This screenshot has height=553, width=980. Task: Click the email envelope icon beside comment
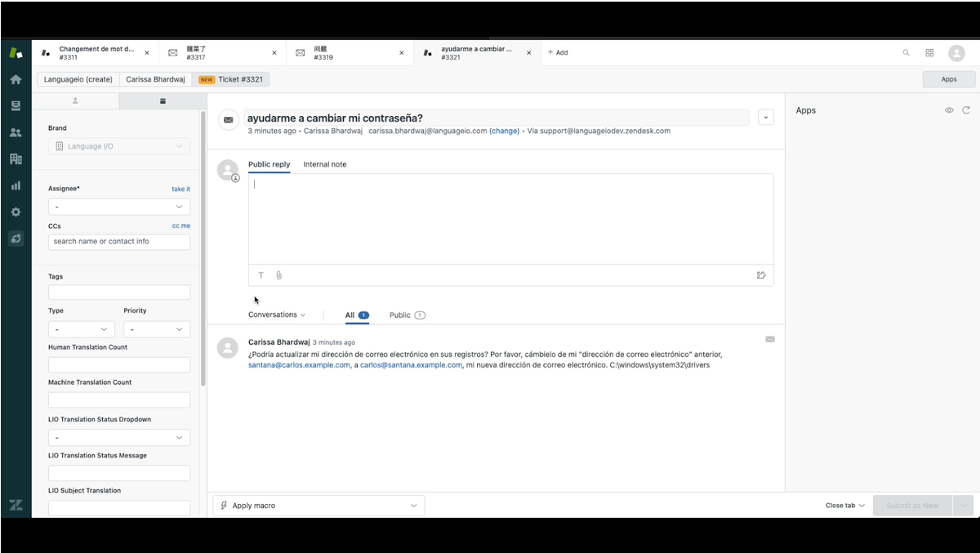[x=770, y=339]
